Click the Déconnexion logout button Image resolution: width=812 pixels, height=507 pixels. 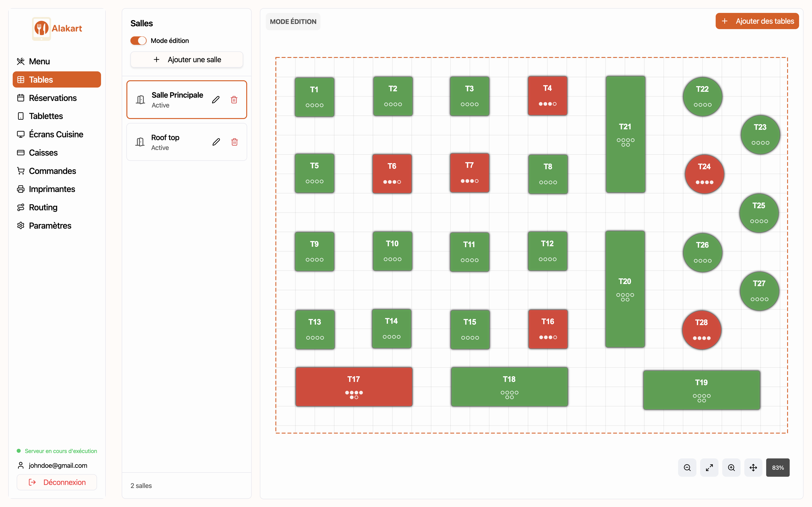57,482
